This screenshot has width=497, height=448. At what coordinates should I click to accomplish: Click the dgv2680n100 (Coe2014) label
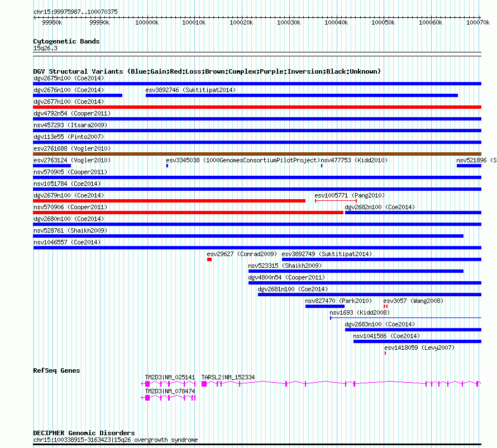69,219
